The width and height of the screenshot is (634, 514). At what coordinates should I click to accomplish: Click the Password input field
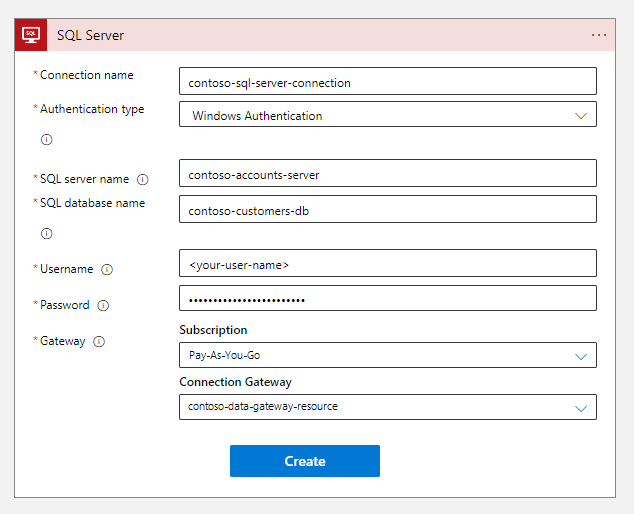pyautogui.click(x=387, y=299)
